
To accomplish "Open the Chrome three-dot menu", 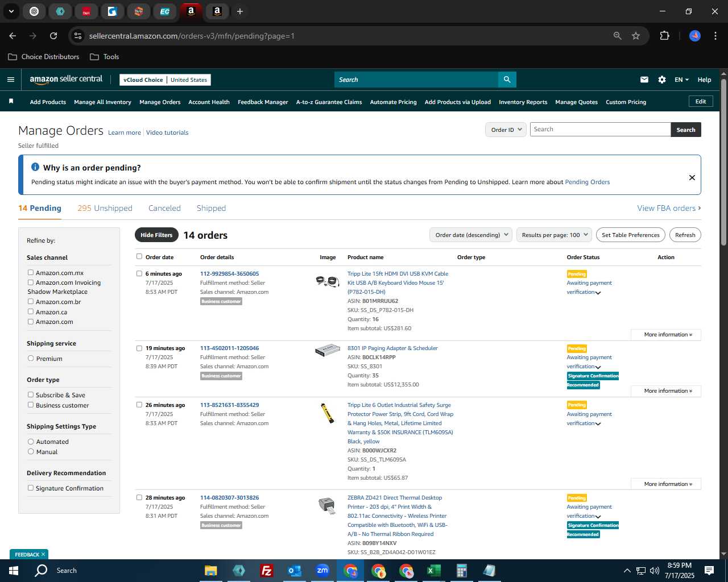I will (x=714, y=36).
